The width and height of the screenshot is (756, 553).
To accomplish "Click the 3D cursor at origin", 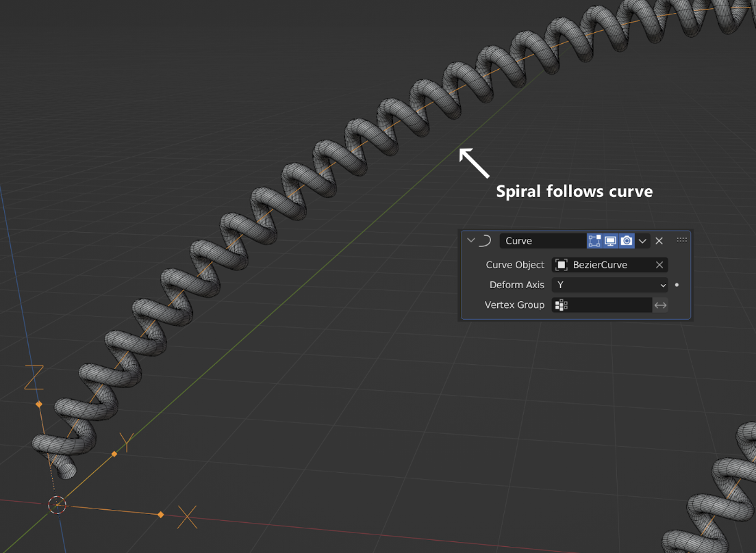I will click(x=57, y=505).
